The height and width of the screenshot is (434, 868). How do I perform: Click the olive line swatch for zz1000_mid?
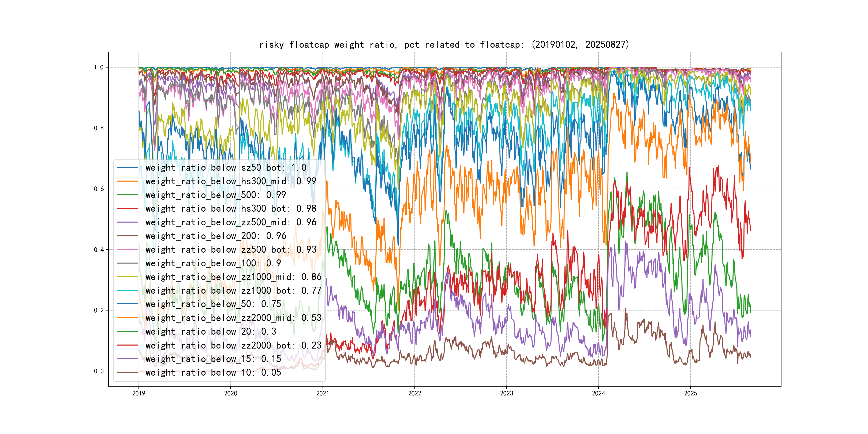pos(127,277)
